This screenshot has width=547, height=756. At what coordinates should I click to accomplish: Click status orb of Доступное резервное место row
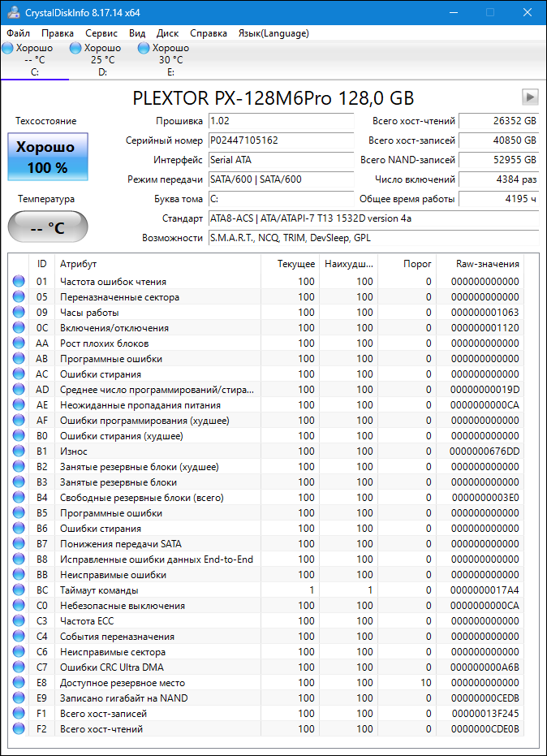point(19,683)
